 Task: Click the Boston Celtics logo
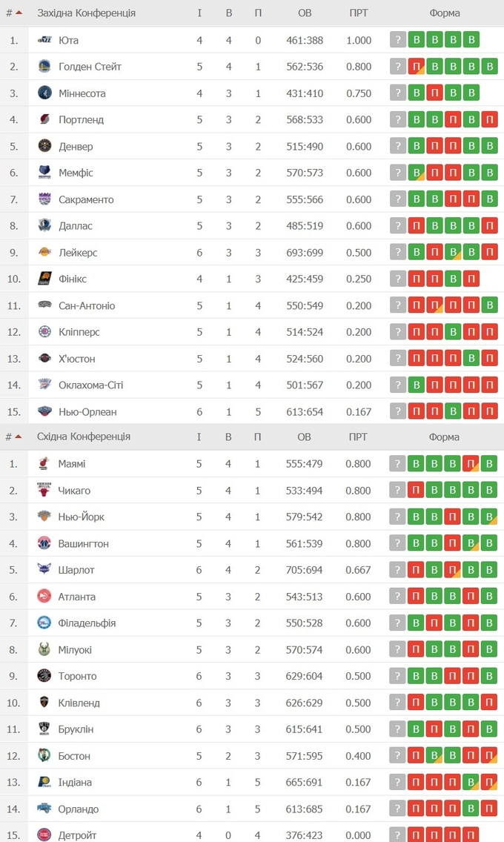tap(44, 756)
